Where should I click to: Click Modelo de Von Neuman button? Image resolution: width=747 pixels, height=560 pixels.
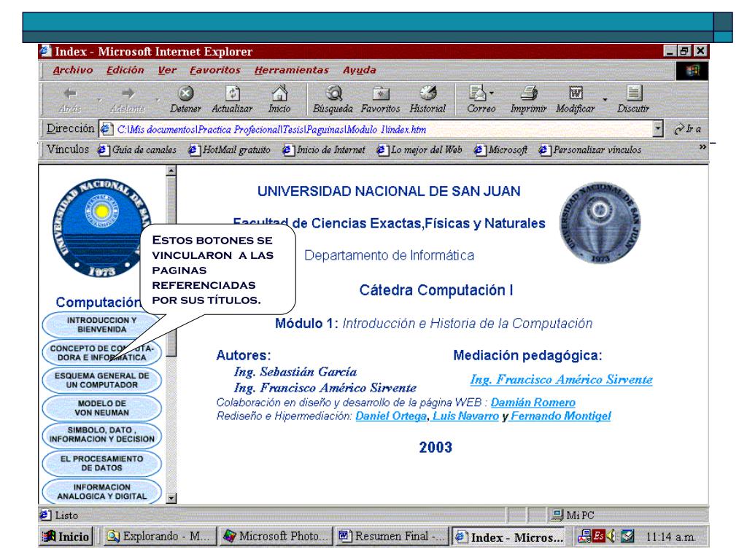101,408
